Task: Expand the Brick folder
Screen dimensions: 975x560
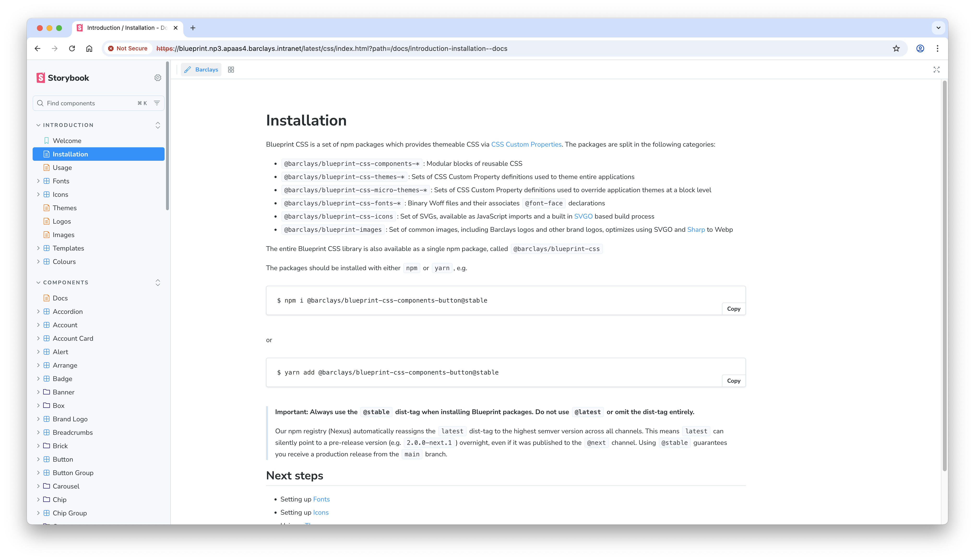Action: pyautogui.click(x=98, y=446)
